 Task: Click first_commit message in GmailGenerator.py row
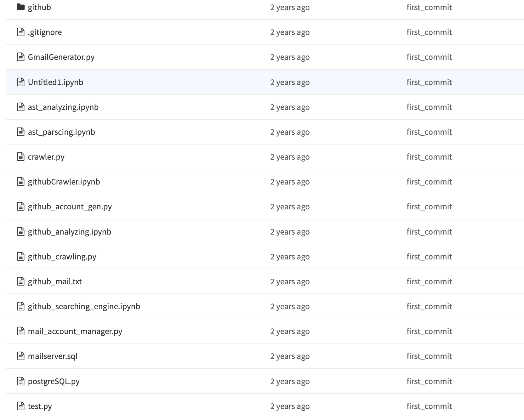pos(429,57)
